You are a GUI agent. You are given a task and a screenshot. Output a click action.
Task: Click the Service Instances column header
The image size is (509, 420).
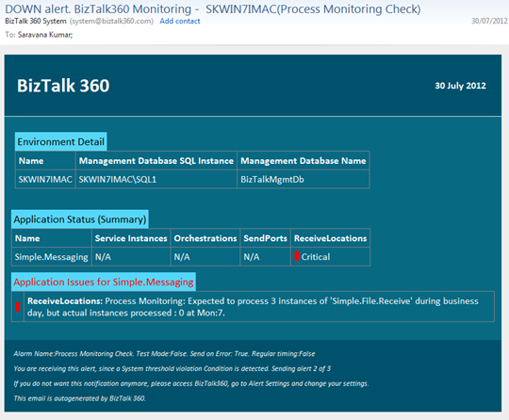[x=131, y=238]
